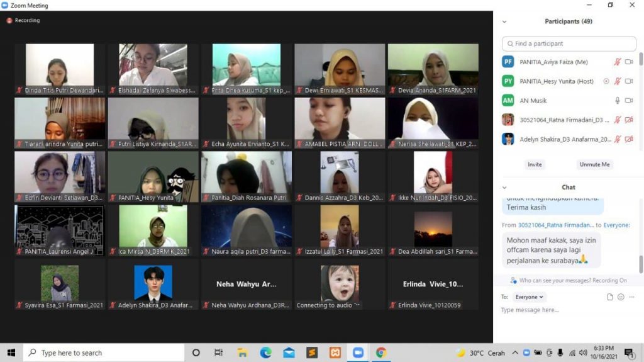The image size is (644, 362).
Task: Toggle Ratna Firmadani's disabled camera icon
Action: click(x=629, y=120)
